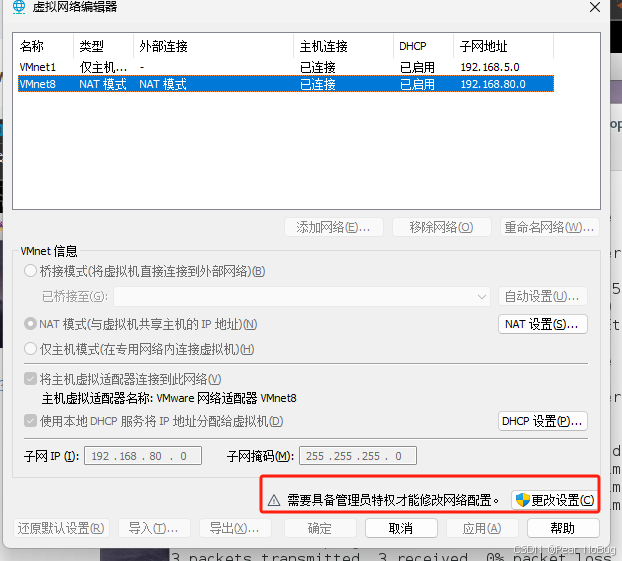Click the DHCP 已启用 cell of VMnet1
The width and height of the screenshot is (622, 561).
pos(417,67)
